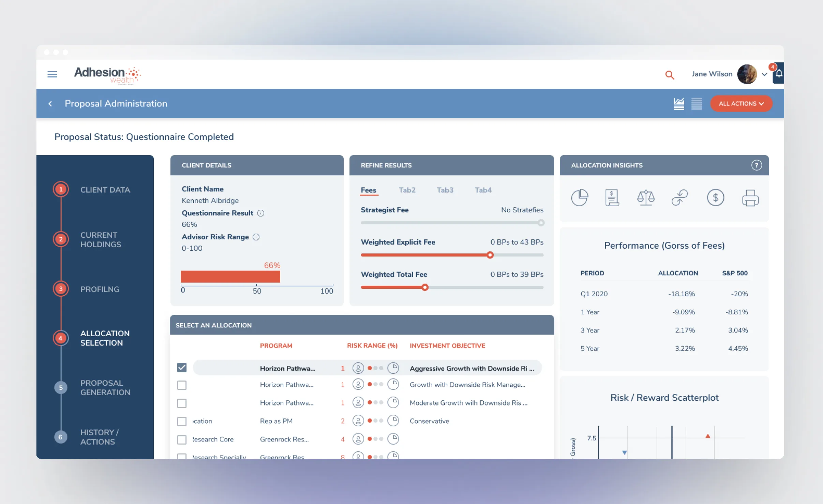Go to step 6 History / Actions

coord(61,437)
